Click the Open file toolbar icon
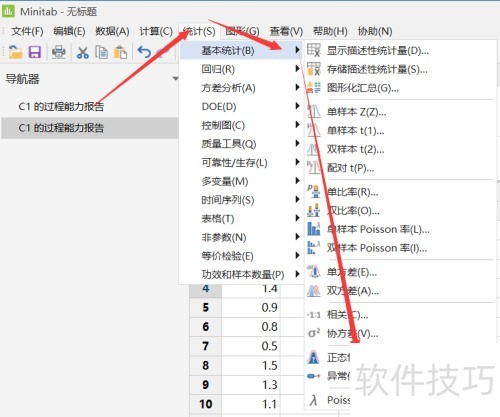 pos(15,52)
